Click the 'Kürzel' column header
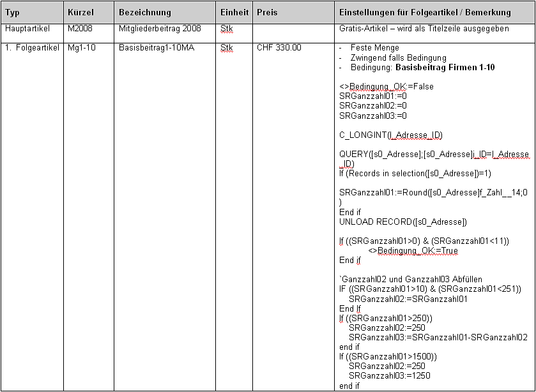The image size is (536, 392). [x=81, y=13]
